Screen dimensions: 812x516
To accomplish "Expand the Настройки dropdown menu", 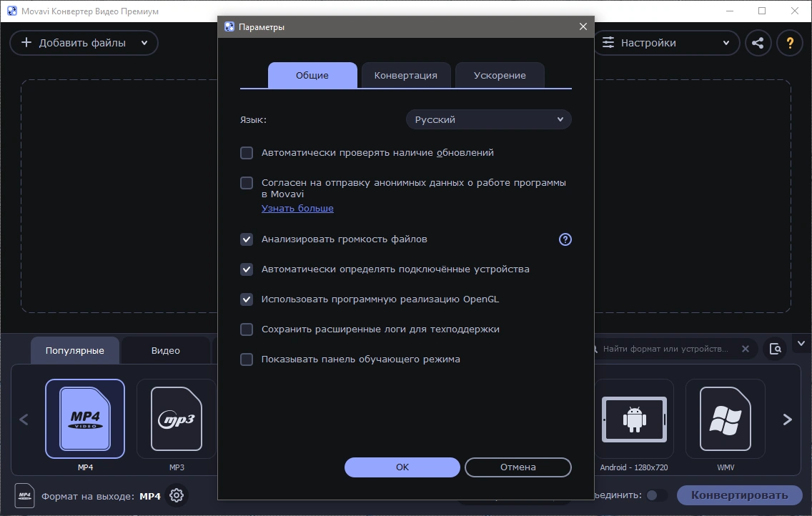I will 666,43.
